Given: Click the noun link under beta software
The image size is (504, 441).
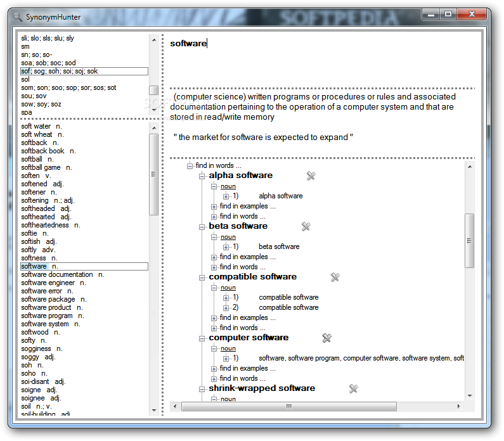Looking at the screenshot, I should (228, 237).
